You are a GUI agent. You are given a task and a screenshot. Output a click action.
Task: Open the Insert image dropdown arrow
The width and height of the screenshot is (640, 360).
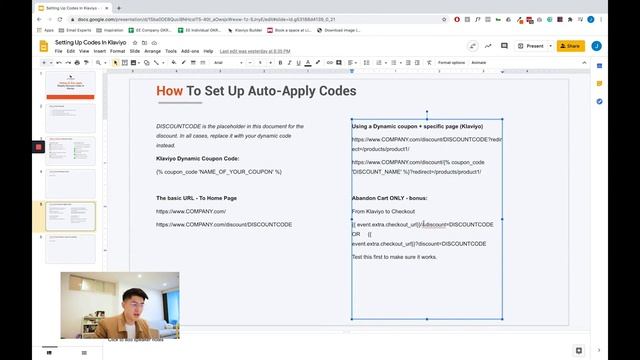[139, 63]
